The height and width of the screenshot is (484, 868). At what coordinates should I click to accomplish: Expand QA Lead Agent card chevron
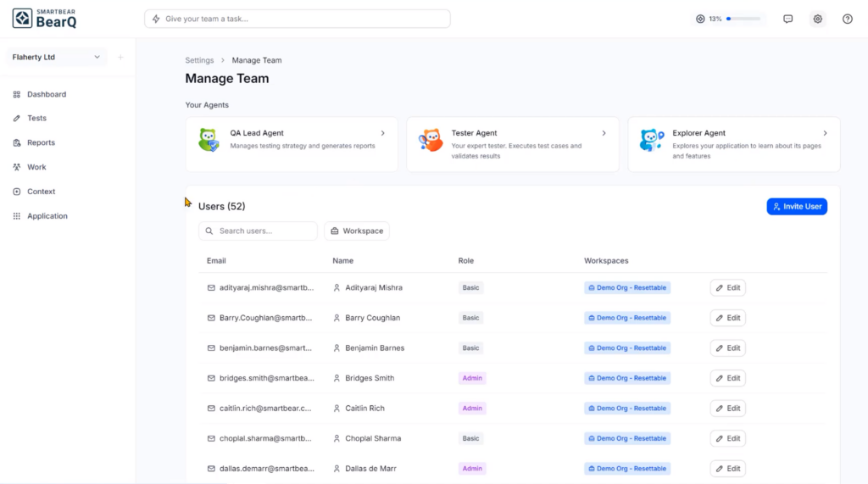(383, 133)
